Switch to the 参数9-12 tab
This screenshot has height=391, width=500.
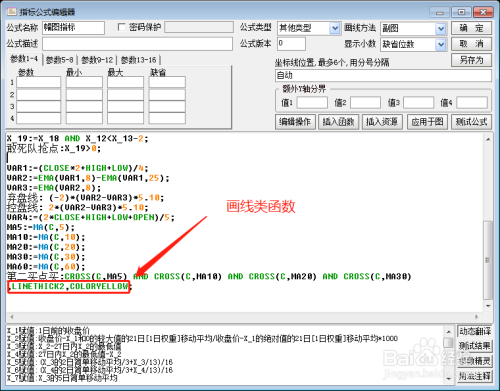click(97, 60)
